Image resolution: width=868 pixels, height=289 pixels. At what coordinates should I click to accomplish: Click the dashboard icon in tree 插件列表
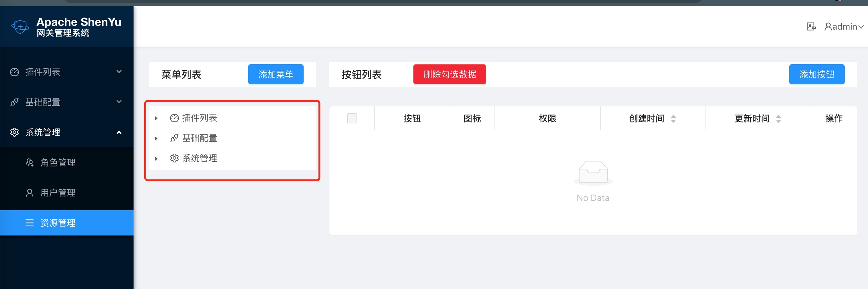click(174, 118)
